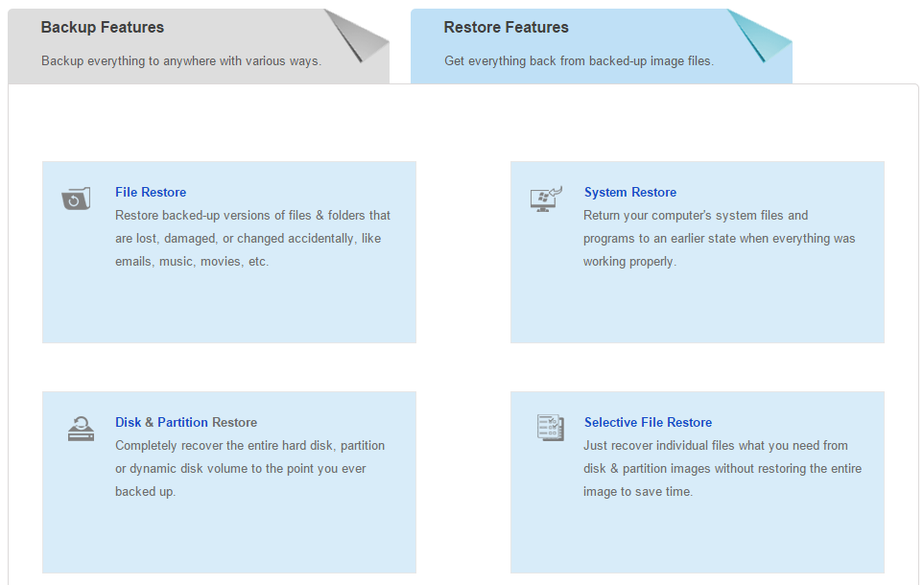Click the "Get everything back" subtitle text
Viewport: 924px width, 585px height.
(579, 61)
